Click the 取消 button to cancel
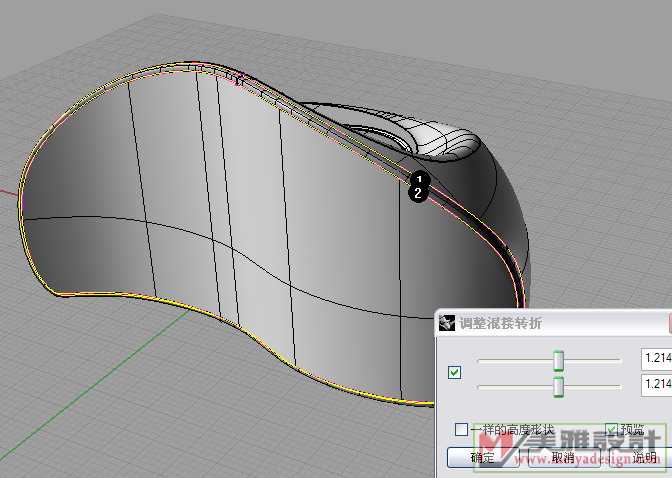 tap(562, 458)
